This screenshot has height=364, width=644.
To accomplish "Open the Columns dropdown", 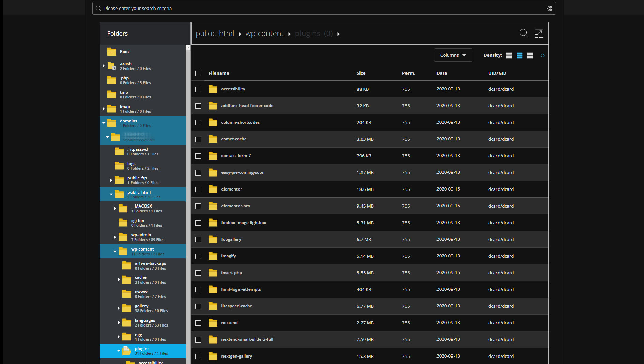I will (453, 55).
